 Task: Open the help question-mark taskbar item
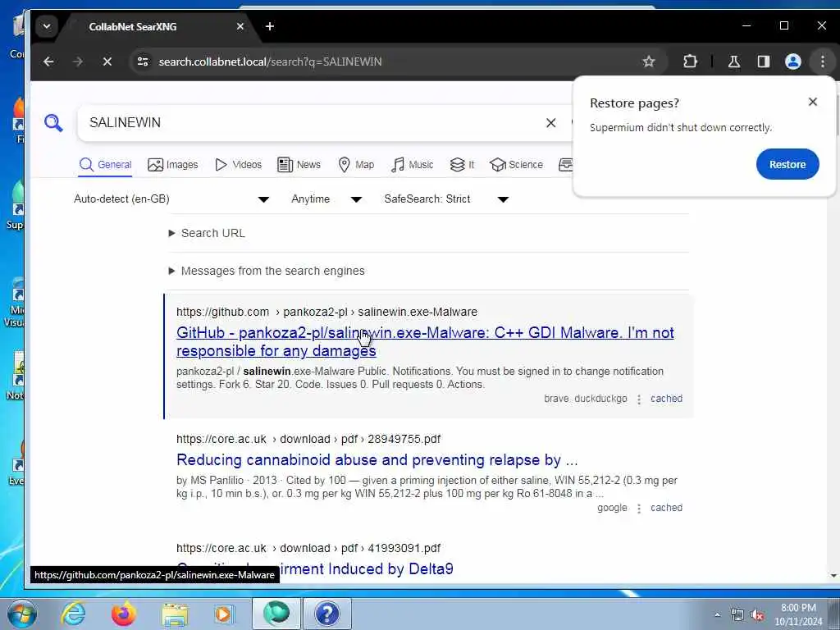tap(327, 614)
